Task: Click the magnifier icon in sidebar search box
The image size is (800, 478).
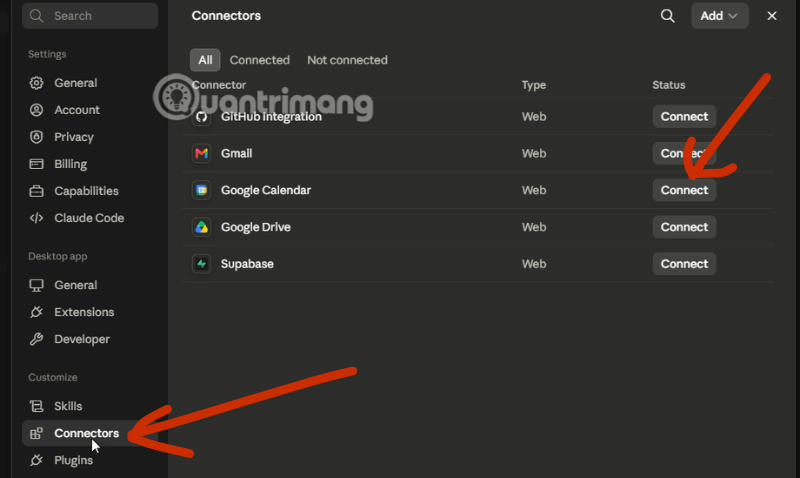Action: 36,16
